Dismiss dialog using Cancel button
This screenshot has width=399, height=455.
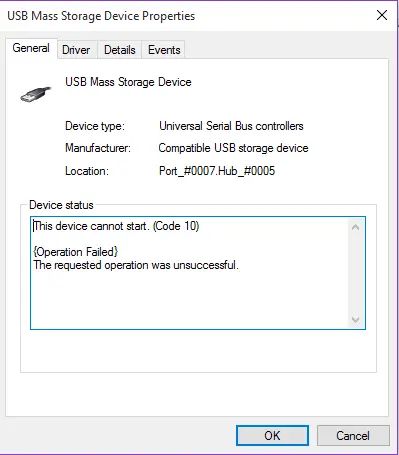[x=353, y=435]
